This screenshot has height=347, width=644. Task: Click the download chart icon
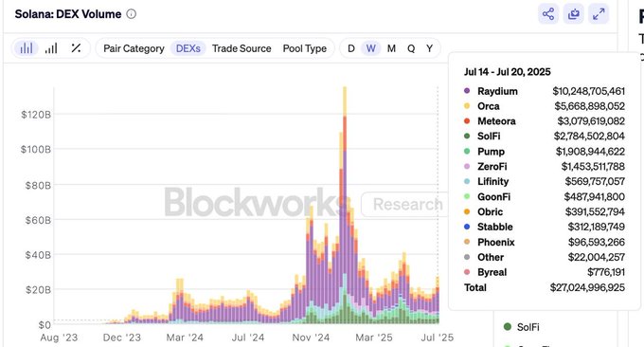(573, 14)
